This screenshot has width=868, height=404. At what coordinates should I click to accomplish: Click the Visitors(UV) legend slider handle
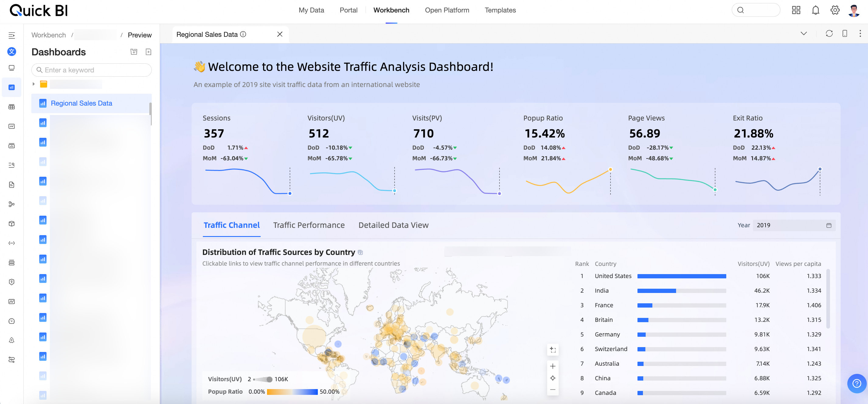click(269, 379)
